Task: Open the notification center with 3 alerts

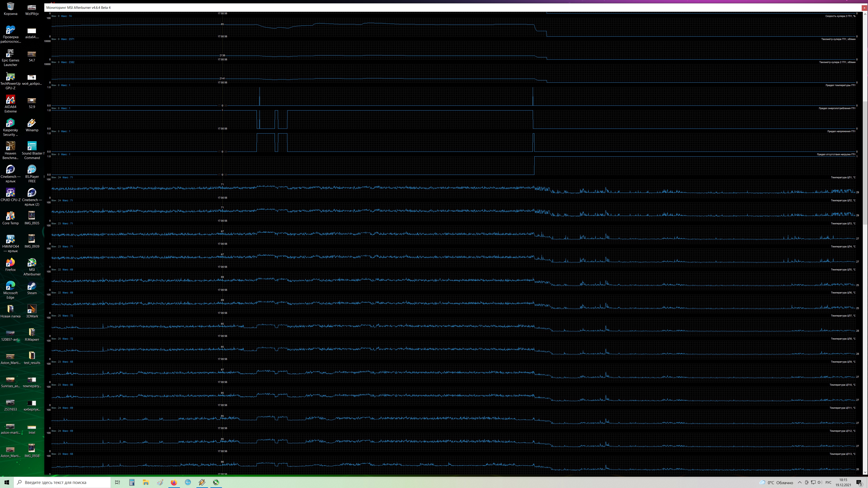Action: [859, 483]
